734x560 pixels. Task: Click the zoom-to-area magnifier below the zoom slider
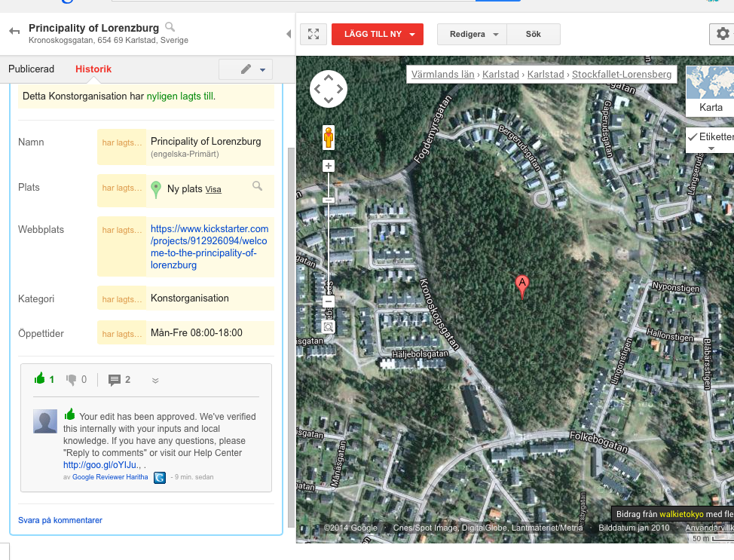[329, 327]
